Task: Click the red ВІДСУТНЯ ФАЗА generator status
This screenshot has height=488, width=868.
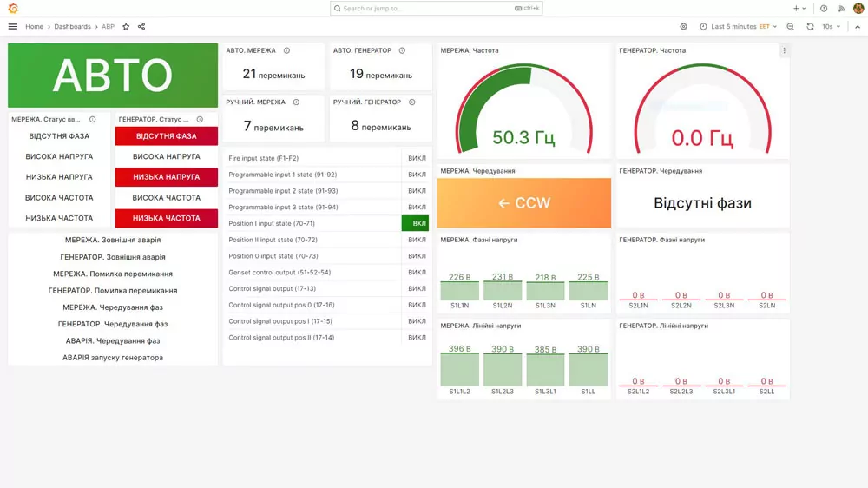Action: (x=167, y=136)
